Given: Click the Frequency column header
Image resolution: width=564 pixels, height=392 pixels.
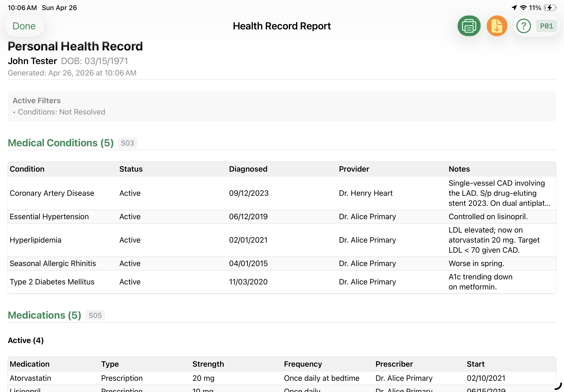Looking at the screenshot, I should tap(303, 364).
